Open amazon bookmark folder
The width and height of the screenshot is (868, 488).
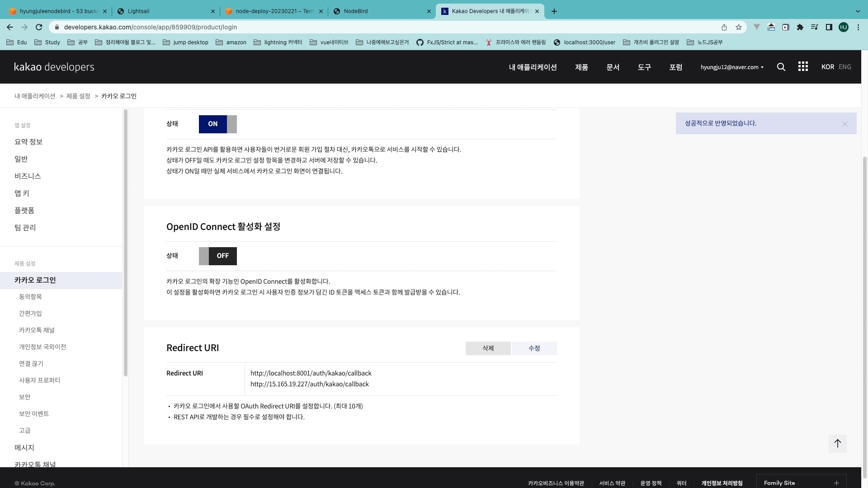(x=231, y=42)
